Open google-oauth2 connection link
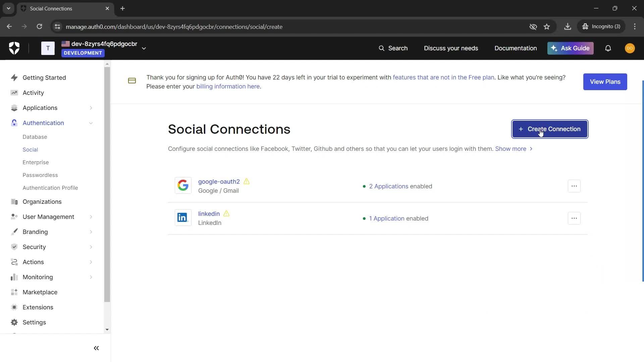 (x=219, y=181)
